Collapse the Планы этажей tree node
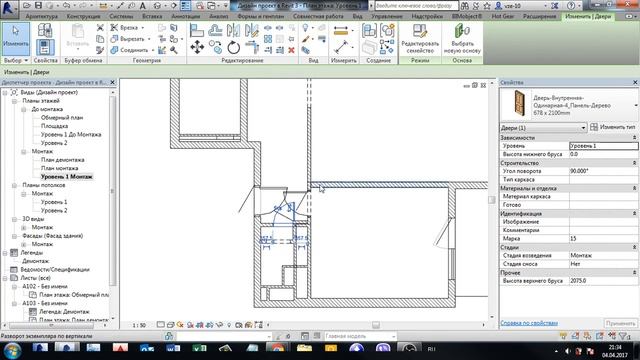 click(14, 101)
